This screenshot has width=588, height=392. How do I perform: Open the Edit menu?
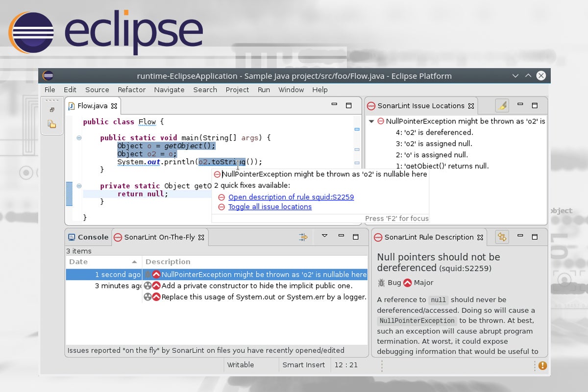pyautogui.click(x=70, y=90)
